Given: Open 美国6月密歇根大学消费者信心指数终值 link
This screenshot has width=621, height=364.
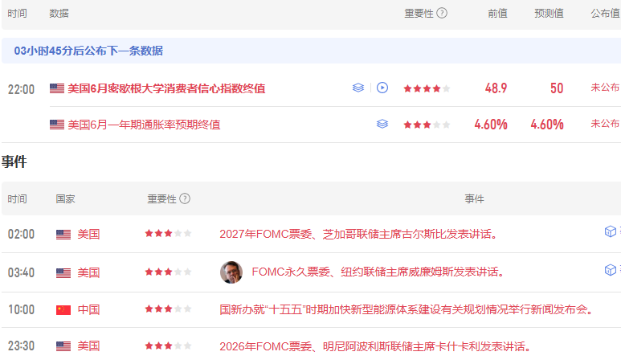Looking at the screenshot, I should [166, 88].
